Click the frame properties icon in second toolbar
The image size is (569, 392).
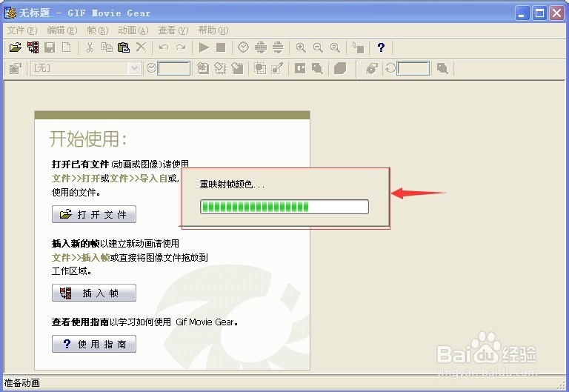[16, 68]
